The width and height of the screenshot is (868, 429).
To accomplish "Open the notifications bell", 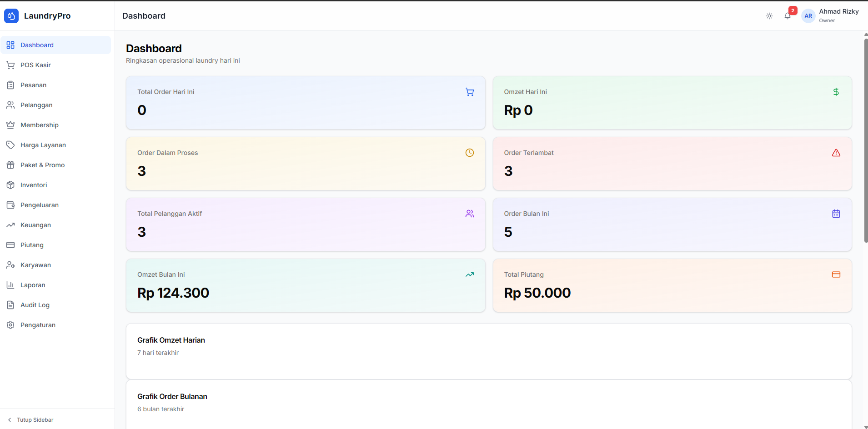I will [787, 16].
